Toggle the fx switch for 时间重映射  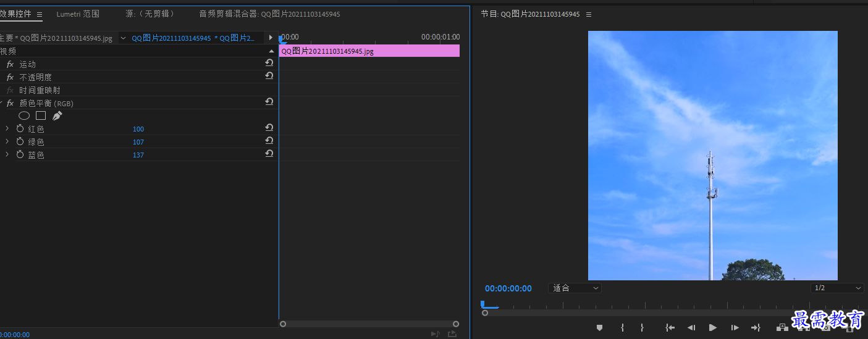tap(10, 90)
